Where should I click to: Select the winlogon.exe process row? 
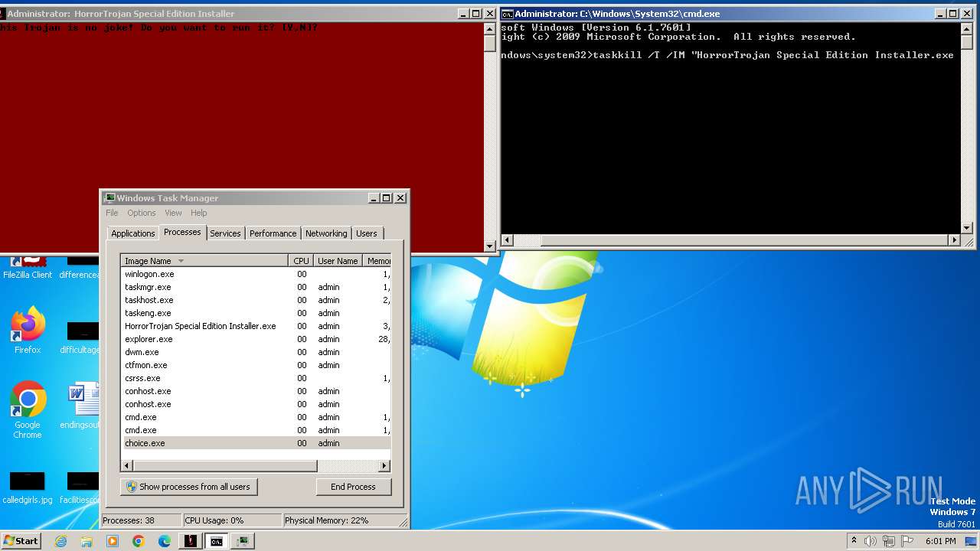point(256,274)
